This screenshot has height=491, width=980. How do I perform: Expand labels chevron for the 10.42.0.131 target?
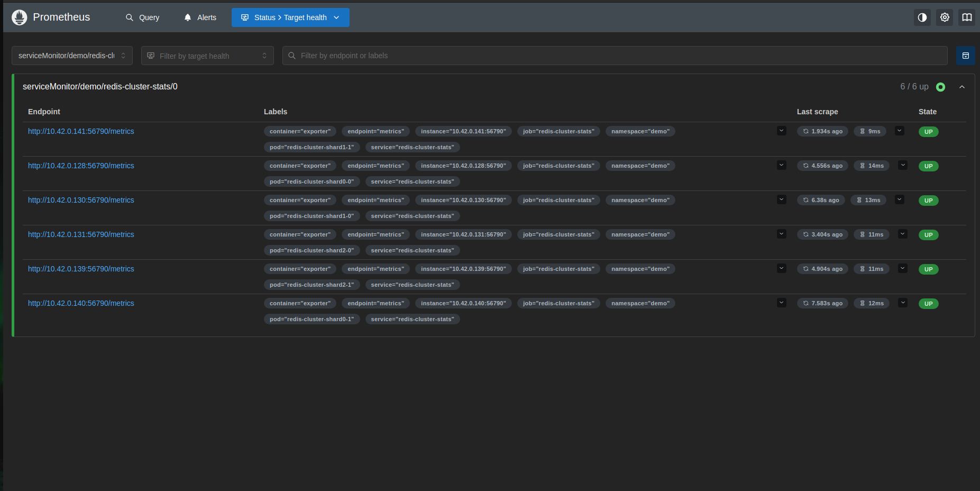click(782, 234)
